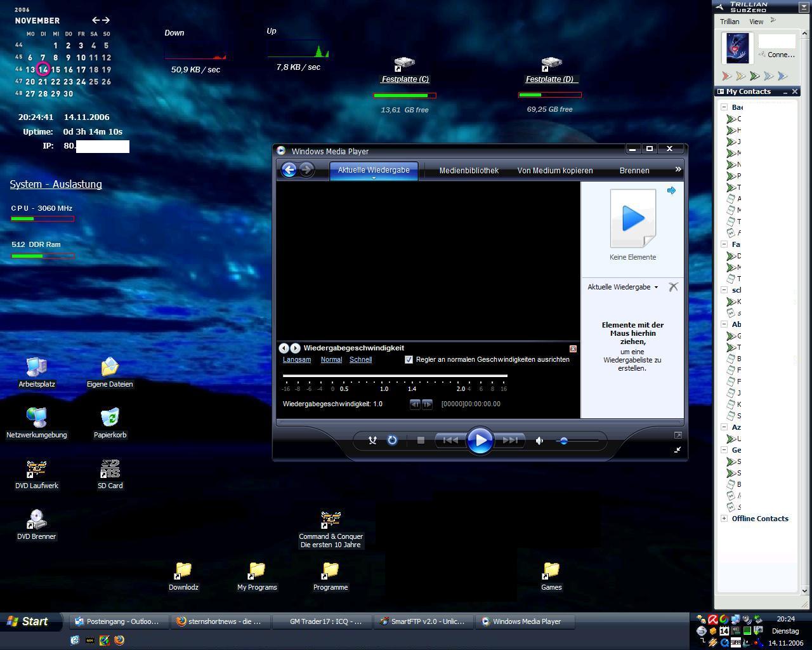This screenshot has width=812, height=650.
Task: Collapse the 'scl' contact group
Action: [x=724, y=290]
